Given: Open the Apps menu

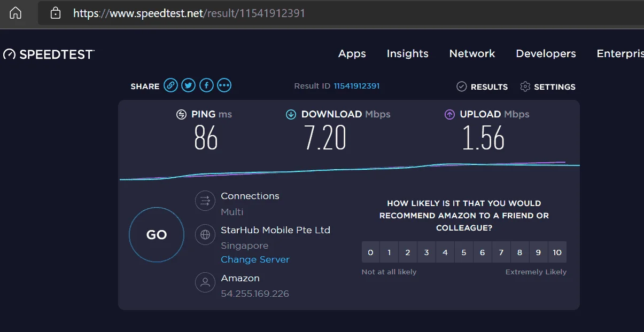Looking at the screenshot, I should [352, 53].
